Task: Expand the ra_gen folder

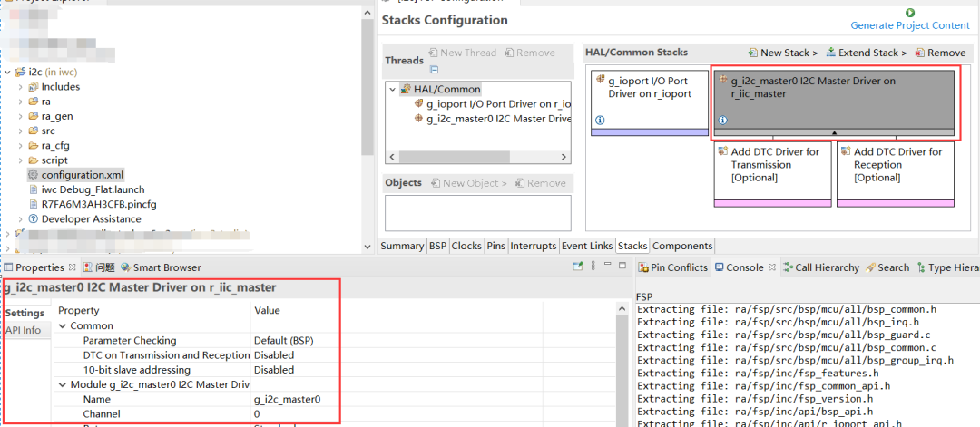Action: point(21,116)
